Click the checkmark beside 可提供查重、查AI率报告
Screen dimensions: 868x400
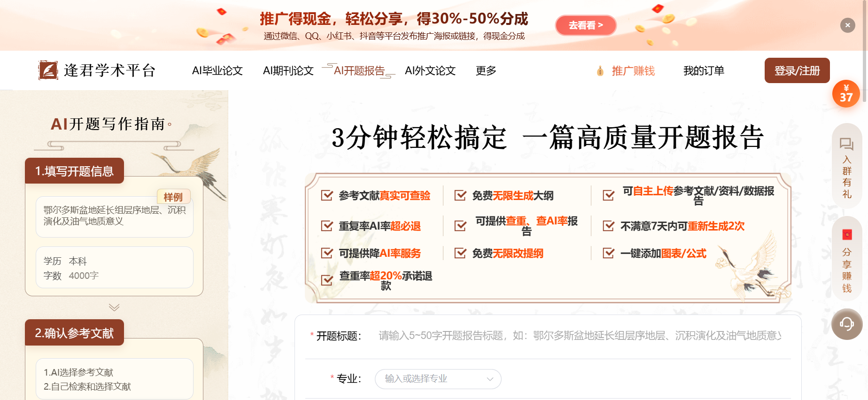(460, 226)
